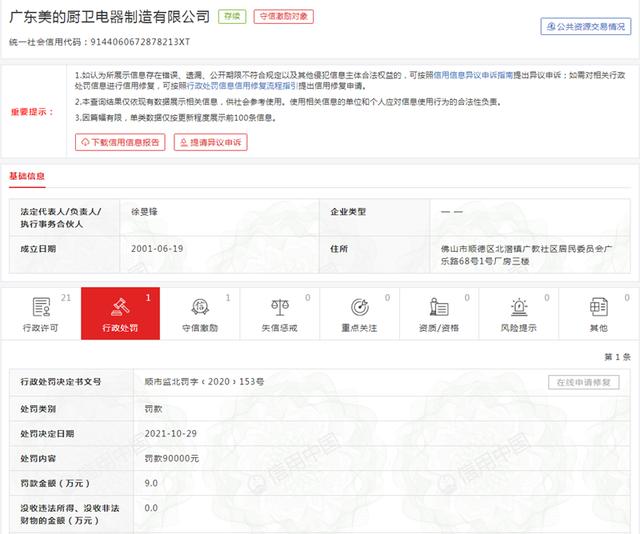This screenshot has height=534, width=640.
Task: Click the 资质/资格 certificate icon
Action: pyautogui.click(x=439, y=307)
